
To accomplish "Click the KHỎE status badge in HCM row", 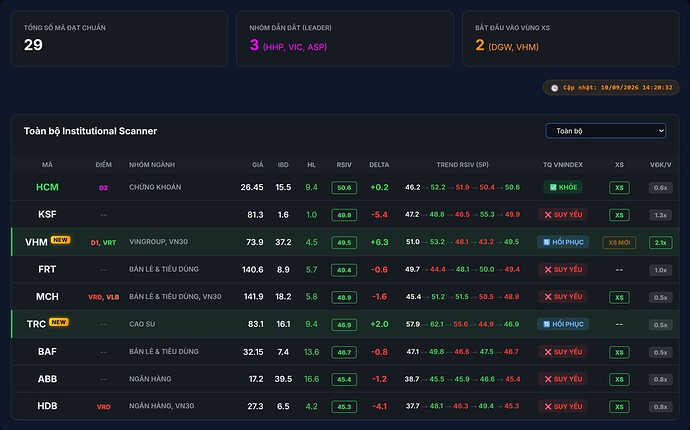I will point(563,187).
